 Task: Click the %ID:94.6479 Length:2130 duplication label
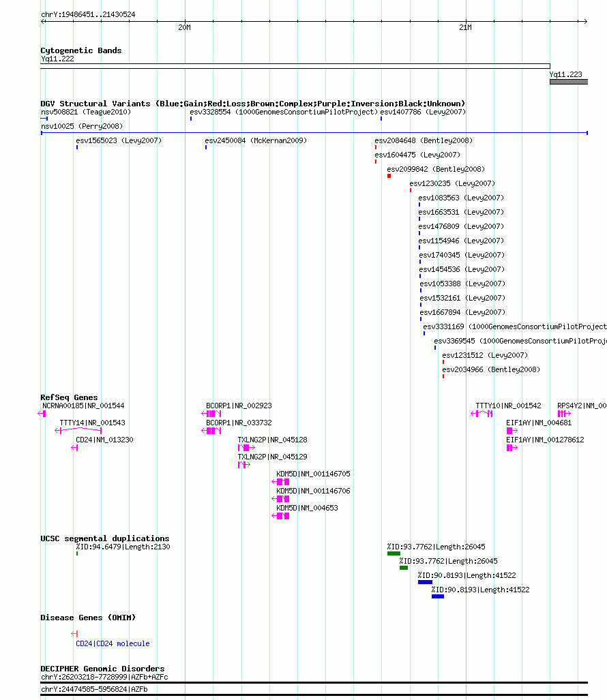coord(123,547)
